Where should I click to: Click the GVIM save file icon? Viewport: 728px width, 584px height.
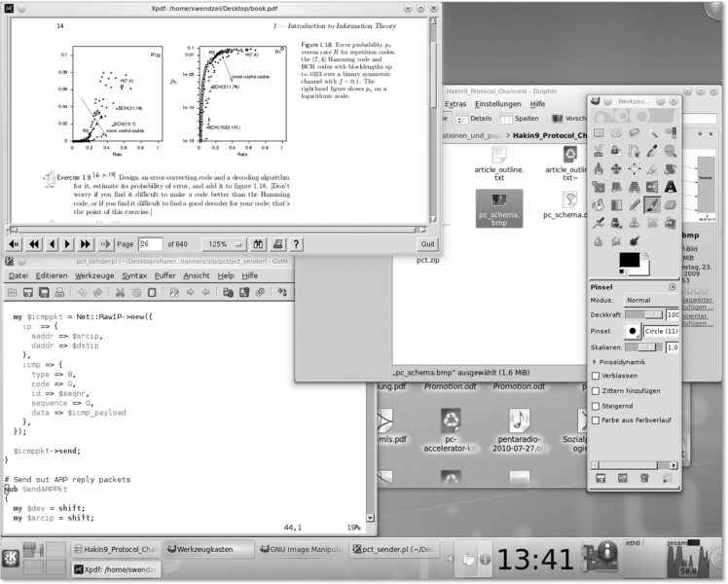pos(27,292)
